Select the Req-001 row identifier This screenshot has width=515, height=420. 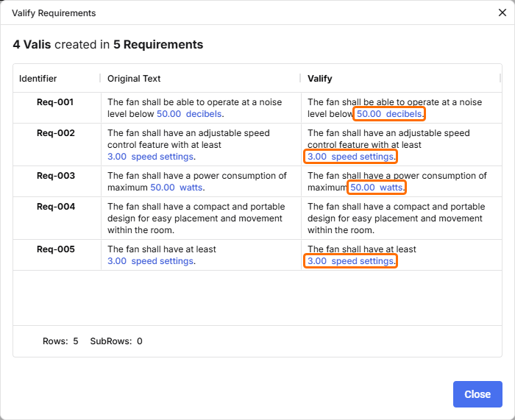(56, 102)
